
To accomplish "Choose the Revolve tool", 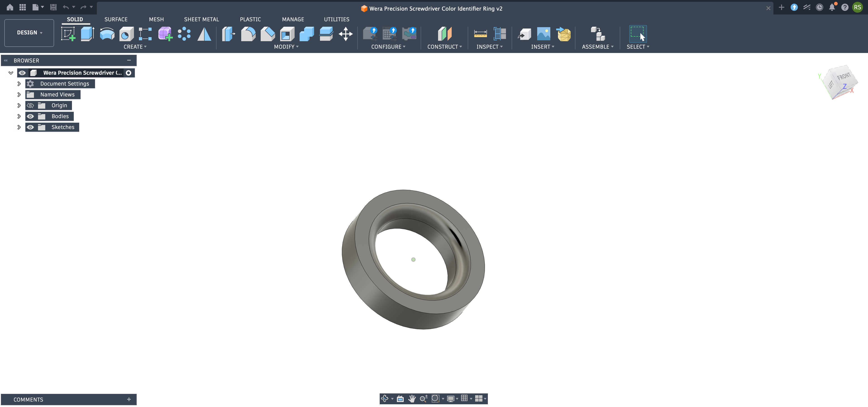I will (x=107, y=34).
